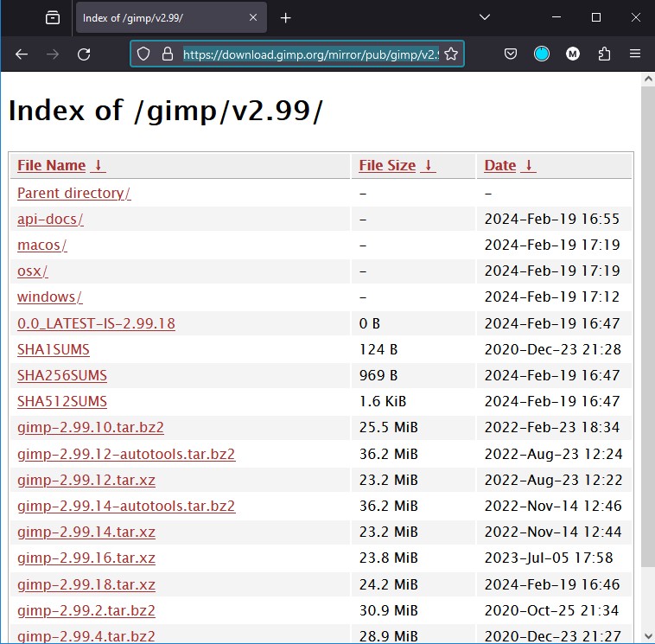Open the cyan circle extension icon
Image resolution: width=655 pixels, height=644 pixels.
click(542, 54)
